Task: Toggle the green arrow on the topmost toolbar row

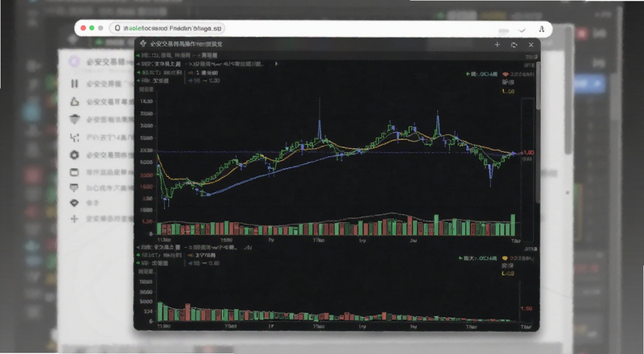Action: [x=138, y=55]
